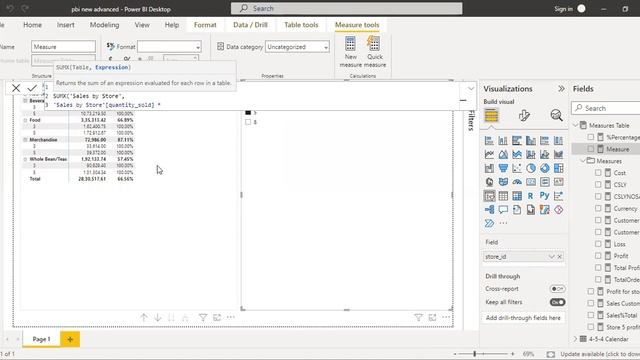Choose the donut chart visual

tap(544, 168)
